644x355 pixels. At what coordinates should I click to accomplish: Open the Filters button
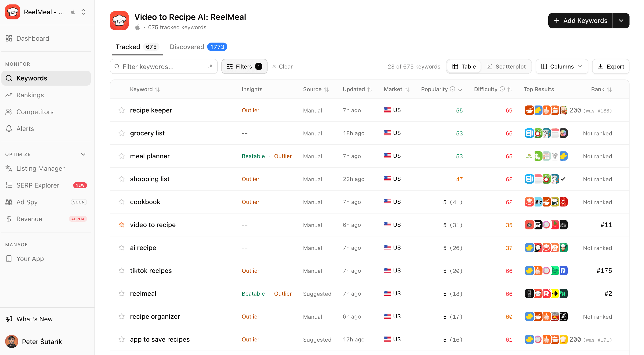[244, 66]
